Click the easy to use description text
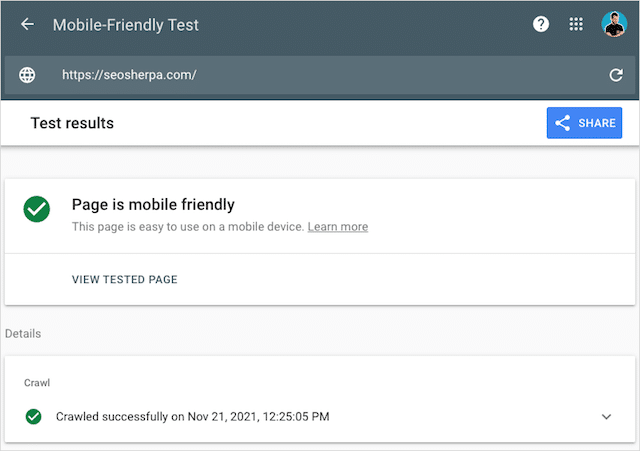This screenshot has height=451, width=640. click(187, 227)
